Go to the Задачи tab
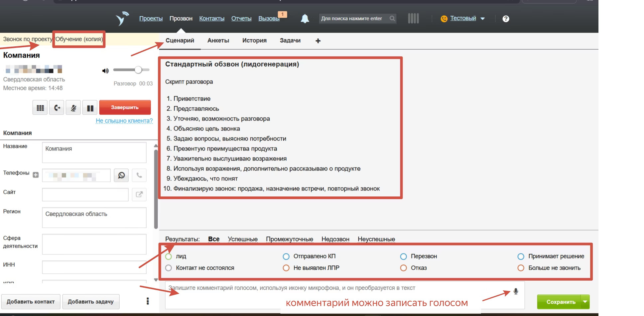 click(290, 40)
